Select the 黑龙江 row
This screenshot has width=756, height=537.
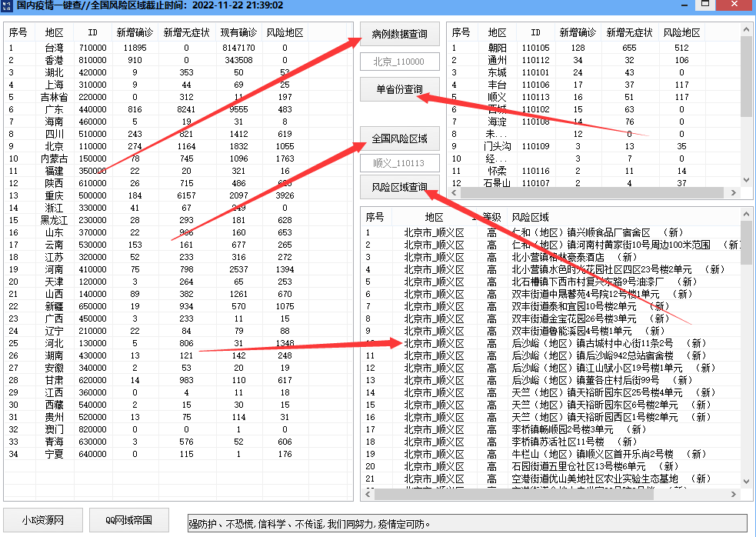coord(178,220)
